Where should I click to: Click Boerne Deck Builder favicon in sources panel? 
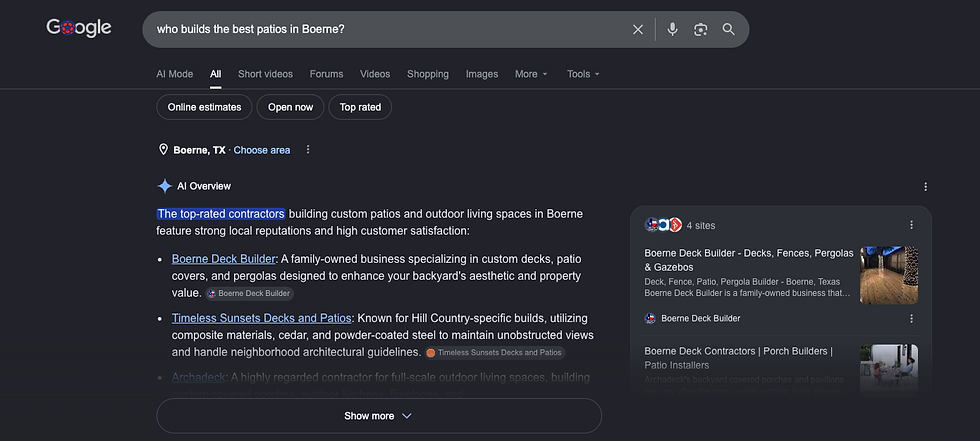point(650,319)
